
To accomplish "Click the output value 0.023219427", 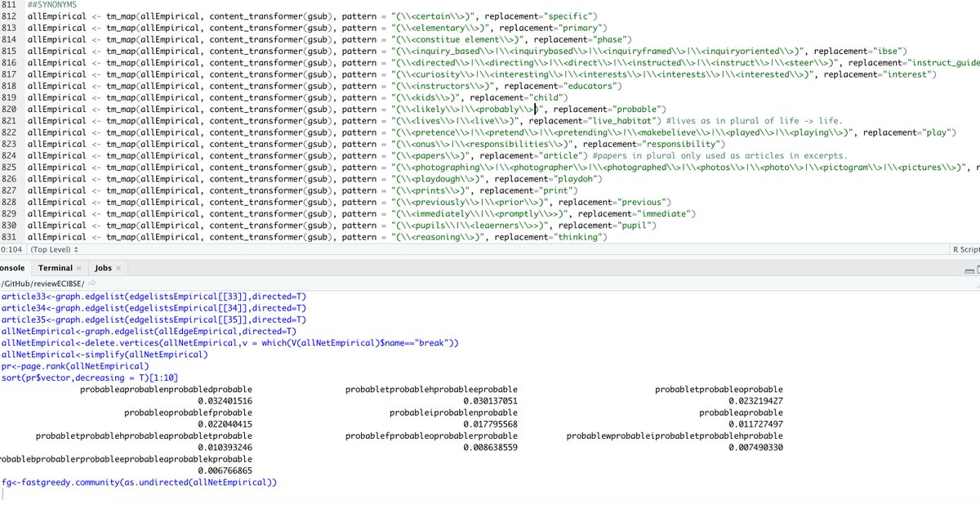I will (755, 401).
